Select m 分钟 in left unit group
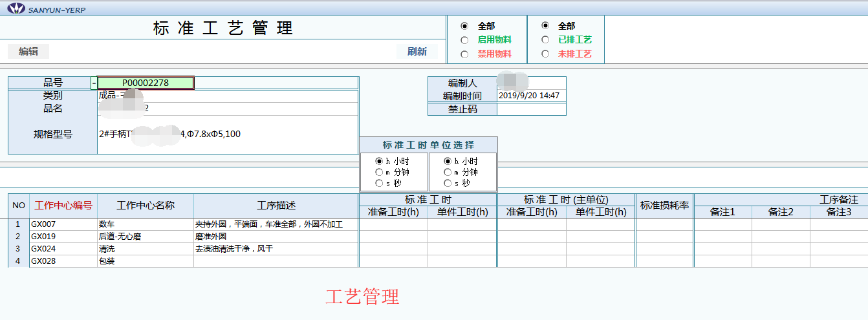 coord(379,172)
